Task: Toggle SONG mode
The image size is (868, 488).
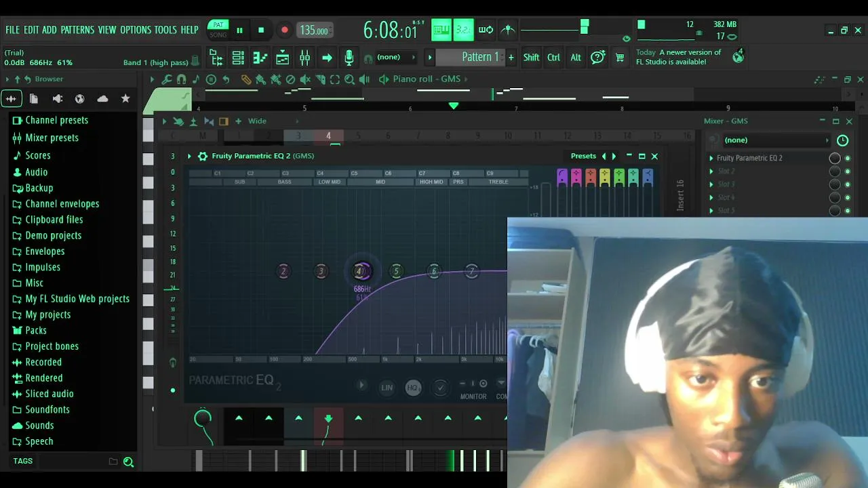Action: (218, 35)
